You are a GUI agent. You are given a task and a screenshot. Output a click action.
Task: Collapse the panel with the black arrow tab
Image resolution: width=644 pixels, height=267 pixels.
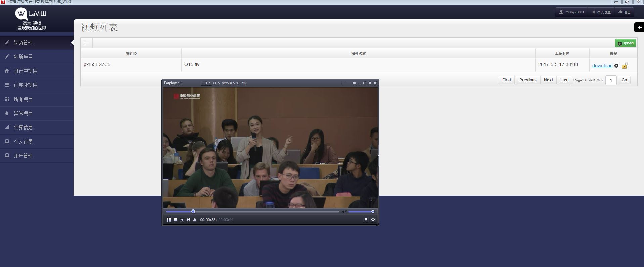[x=639, y=27]
